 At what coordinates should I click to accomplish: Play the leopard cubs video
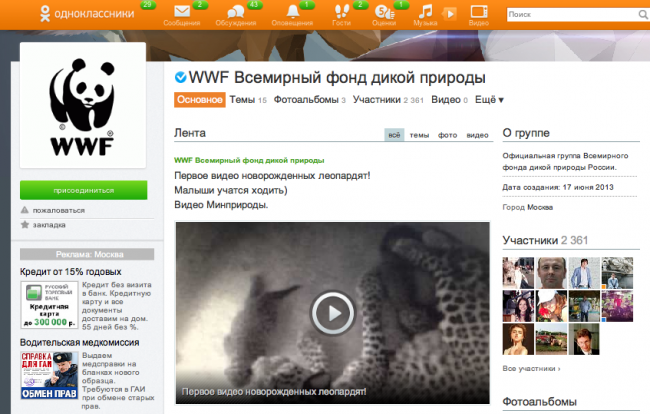(332, 313)
